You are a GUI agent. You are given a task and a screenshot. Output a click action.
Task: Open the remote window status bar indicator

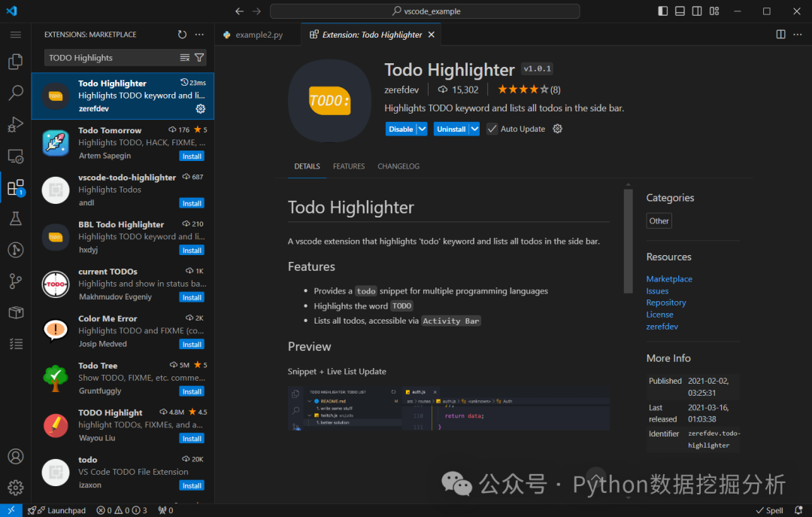(x=11, y=510)
